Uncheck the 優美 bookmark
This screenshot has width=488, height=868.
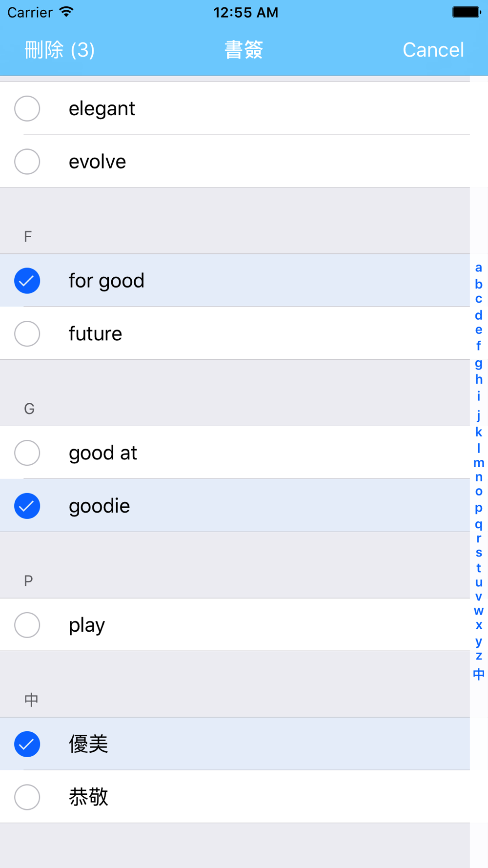tap(27, 744)
